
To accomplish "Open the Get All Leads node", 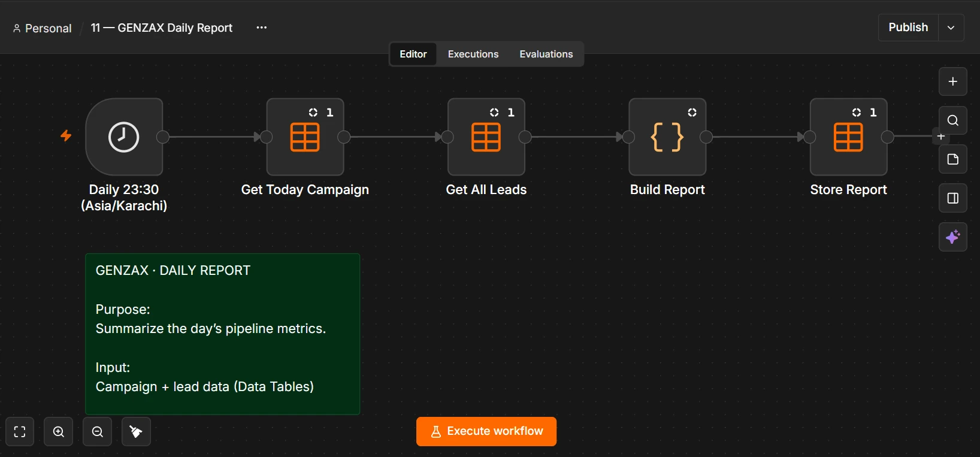I will [x=486, y=137].
